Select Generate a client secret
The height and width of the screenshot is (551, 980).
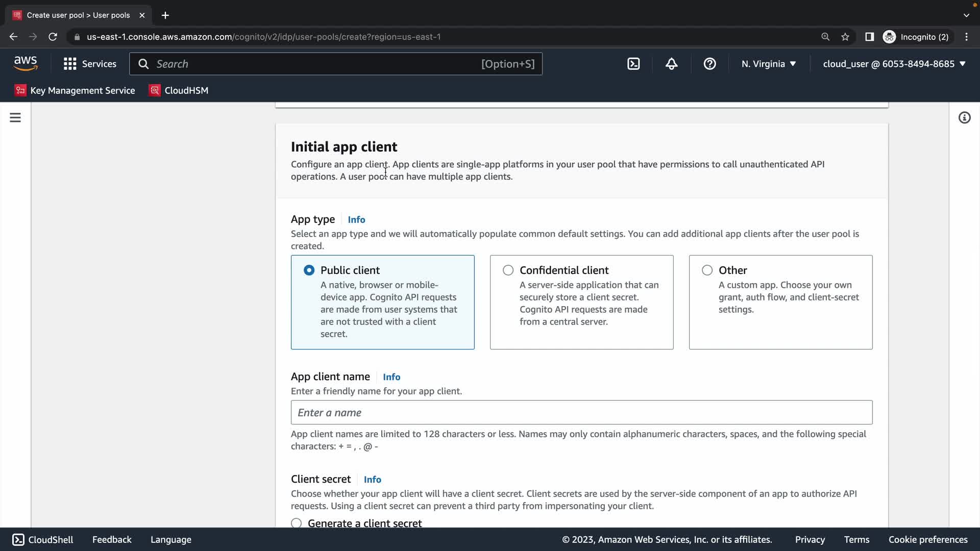tap(297, 523)
